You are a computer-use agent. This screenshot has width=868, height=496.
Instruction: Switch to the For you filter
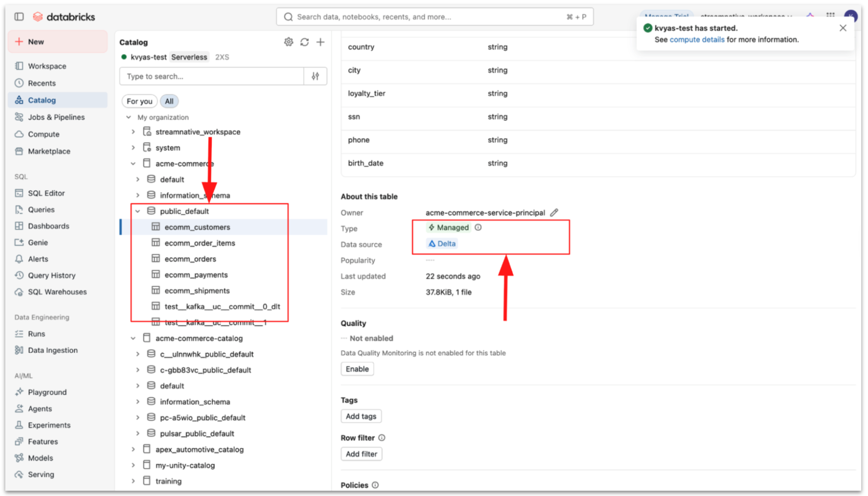click(139, 101)
